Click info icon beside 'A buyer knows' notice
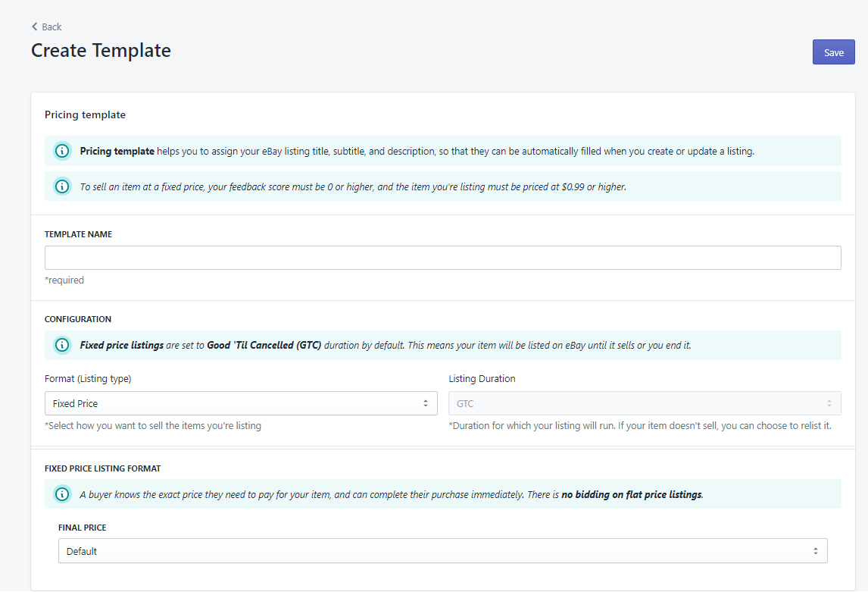 (x=62, y=494)
